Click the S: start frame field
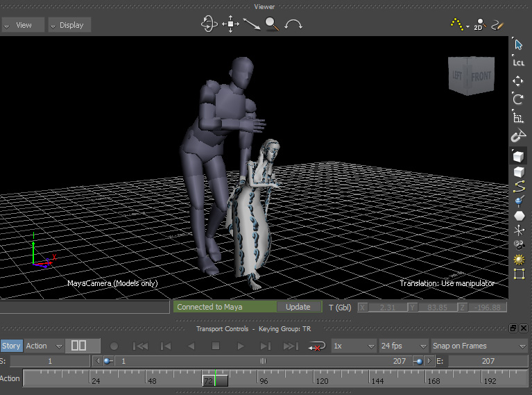The image size is (532, 395). [50, 361]
